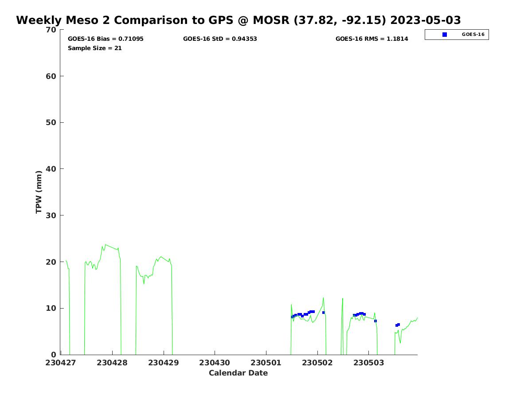This screenshot has width=532, height=399.
Task: Click the blue GOES-16 legend marker
Action: click(x=445, y=35)
